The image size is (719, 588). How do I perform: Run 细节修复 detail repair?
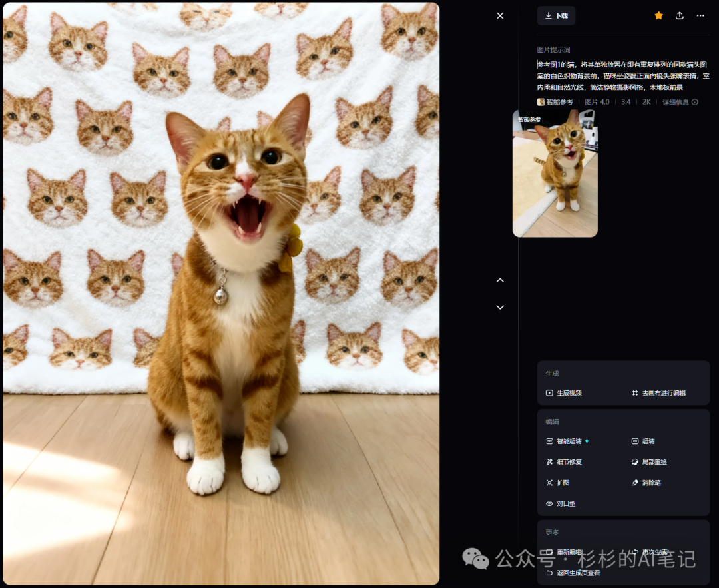tap(564, 462)
